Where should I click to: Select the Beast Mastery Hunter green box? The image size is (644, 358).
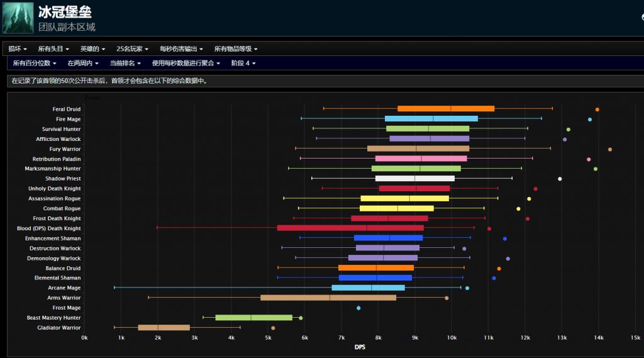(253, 318)
